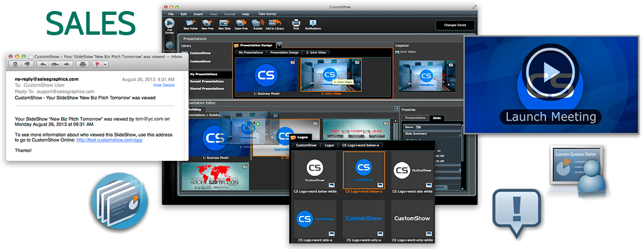This screenshot has width=644, height=249.
Task: Open the File menu
Action: pyautogui.click(x=171, y=14)
